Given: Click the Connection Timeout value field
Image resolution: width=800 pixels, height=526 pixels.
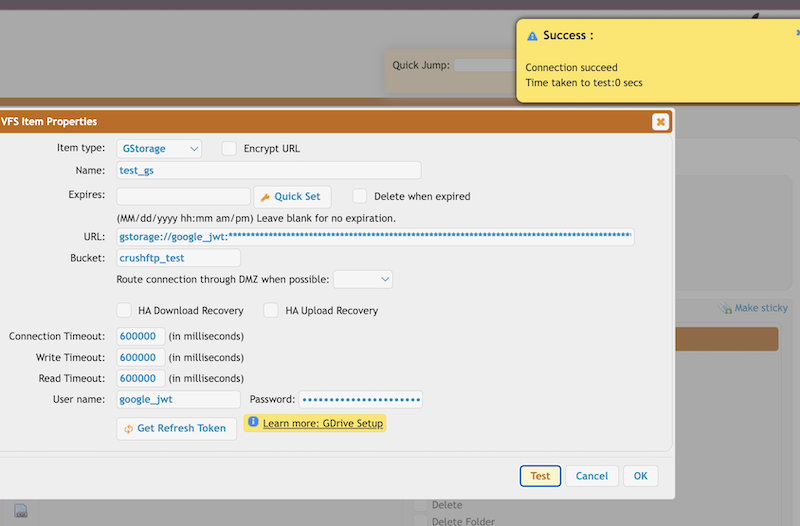Looking at the screenshot, I should (x=141, y=336).
